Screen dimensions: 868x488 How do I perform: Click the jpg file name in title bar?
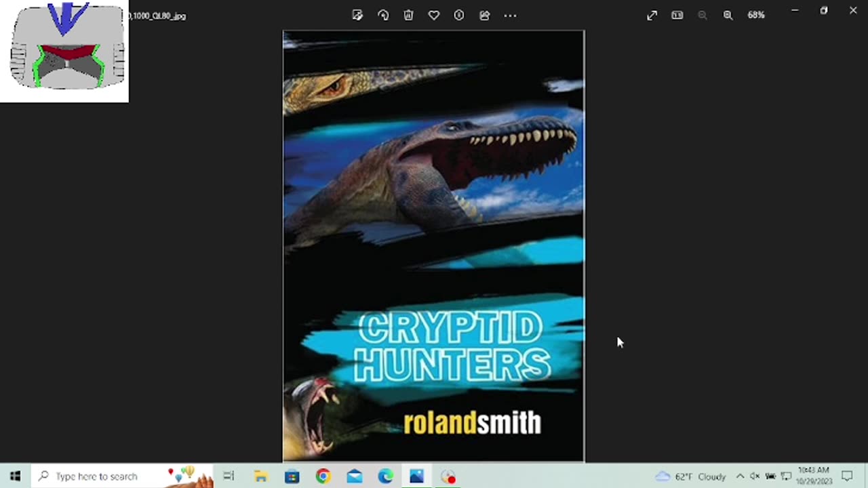tap(157, 16)
